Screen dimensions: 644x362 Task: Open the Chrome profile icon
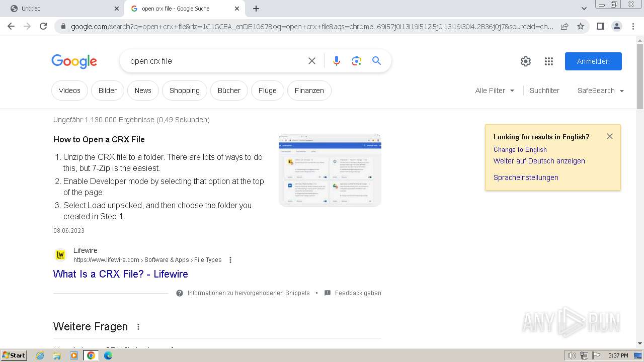(616, 26)
